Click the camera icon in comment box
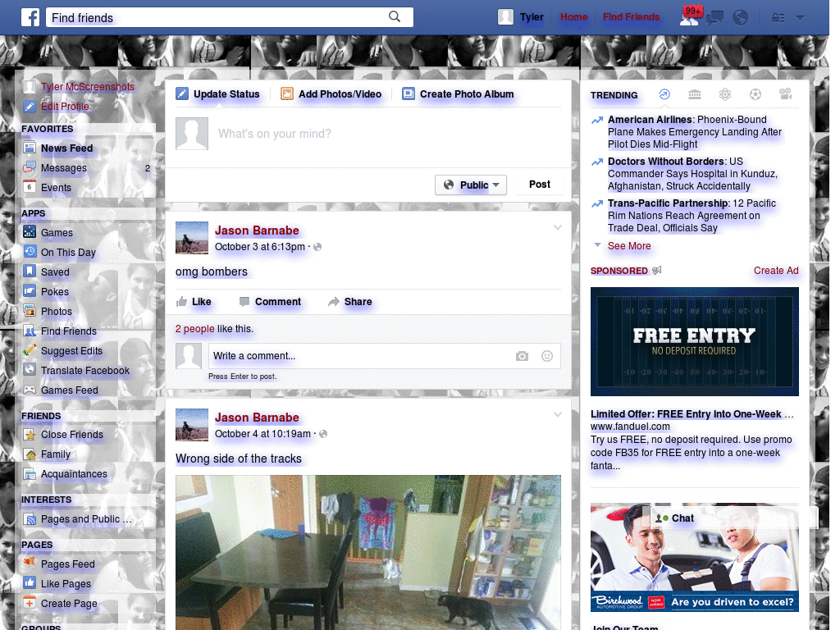This screenshot has width=840, height=630. point(522,356)
